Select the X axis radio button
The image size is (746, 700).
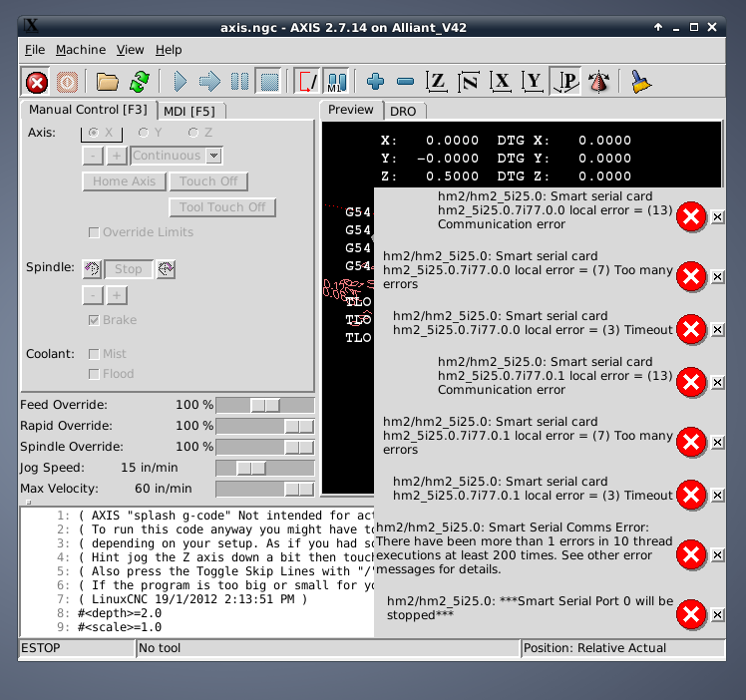102,133
